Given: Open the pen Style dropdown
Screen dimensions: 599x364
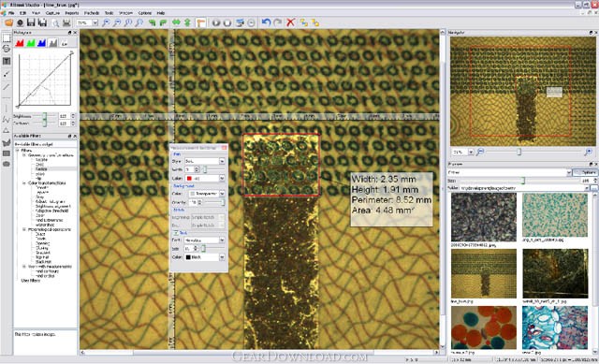Looking at the screenshot, I should (x=205, y=161).
